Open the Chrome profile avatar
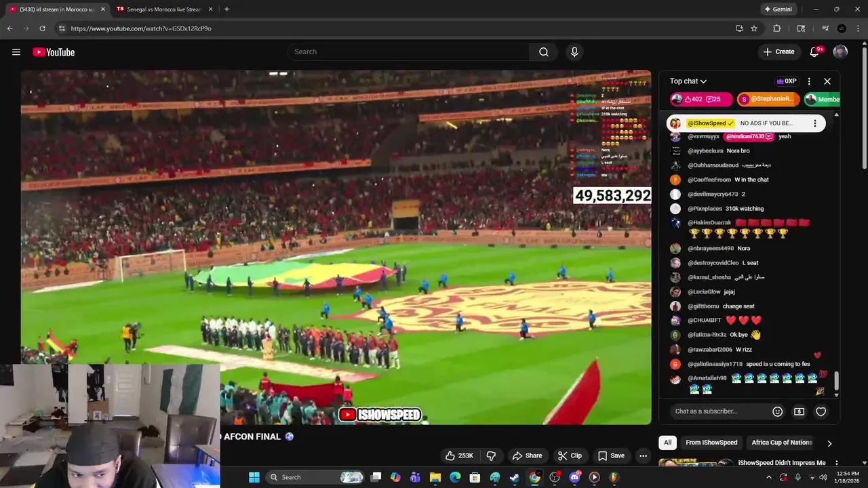 pos(842,28)
